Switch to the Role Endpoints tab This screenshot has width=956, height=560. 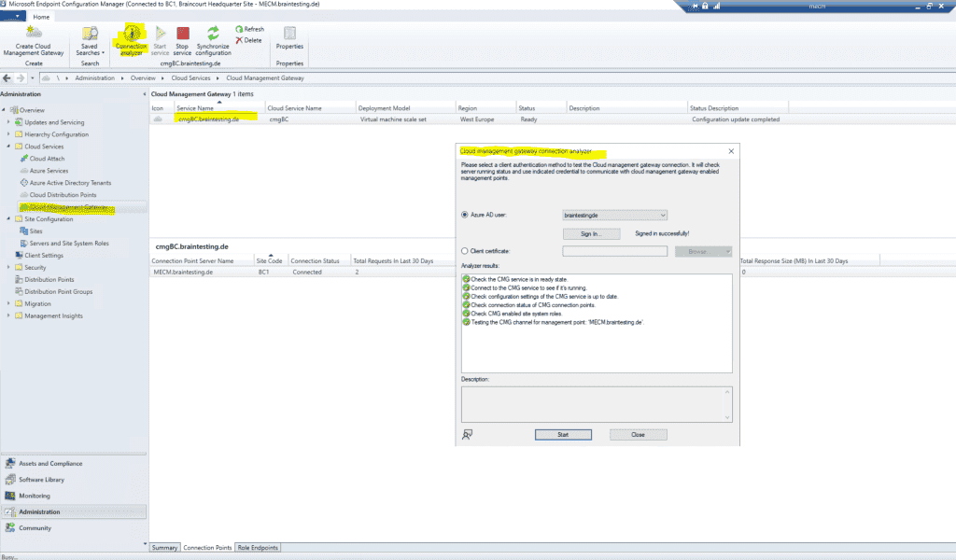[x=259, y=548]
